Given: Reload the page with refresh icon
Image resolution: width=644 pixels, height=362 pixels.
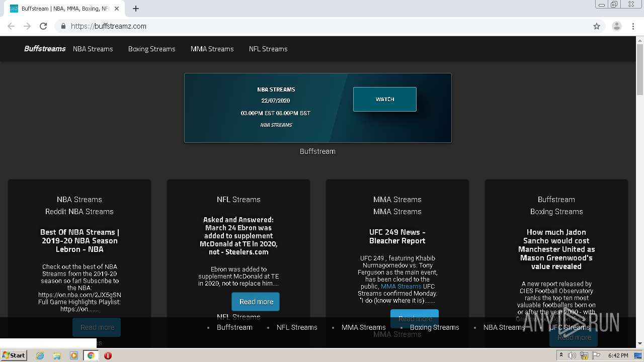Looking at the screenshot, I should [43, 26].
